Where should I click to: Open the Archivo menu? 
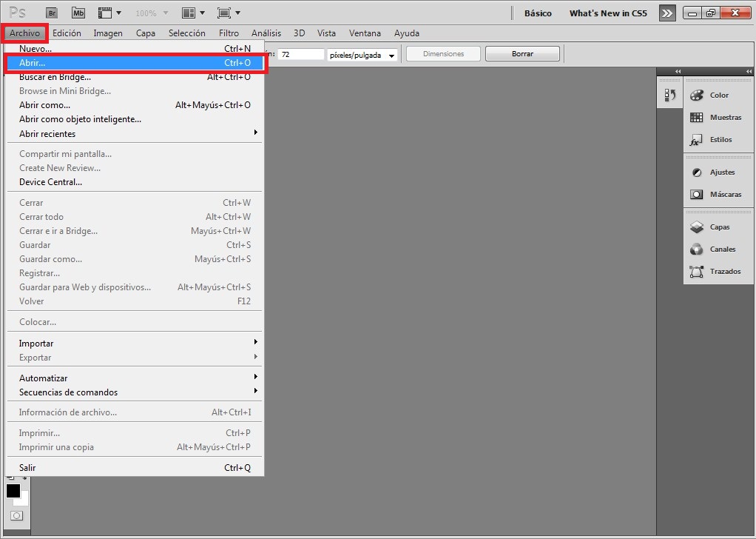[24, 33]
